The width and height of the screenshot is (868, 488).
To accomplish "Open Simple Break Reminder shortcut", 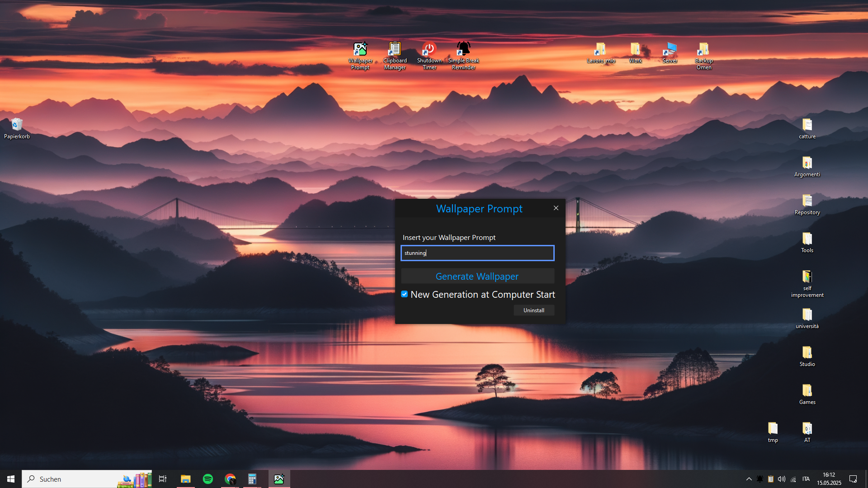I will point(463,55).
